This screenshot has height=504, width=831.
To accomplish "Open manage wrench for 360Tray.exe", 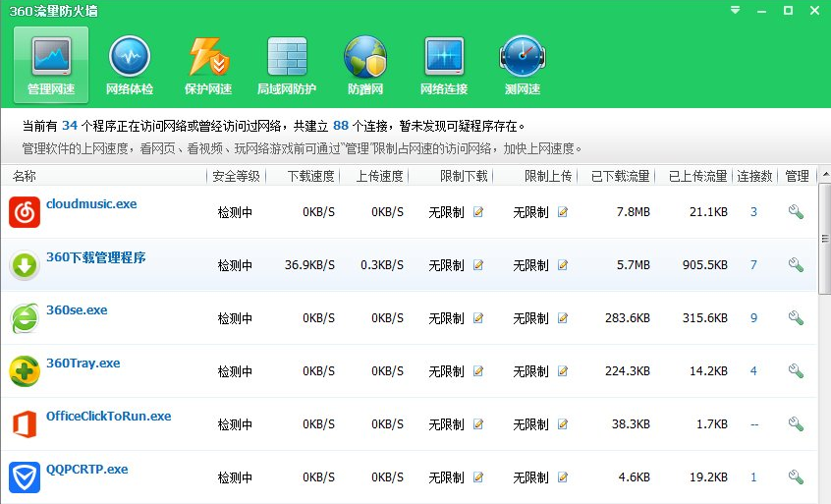I will [796, 371].
